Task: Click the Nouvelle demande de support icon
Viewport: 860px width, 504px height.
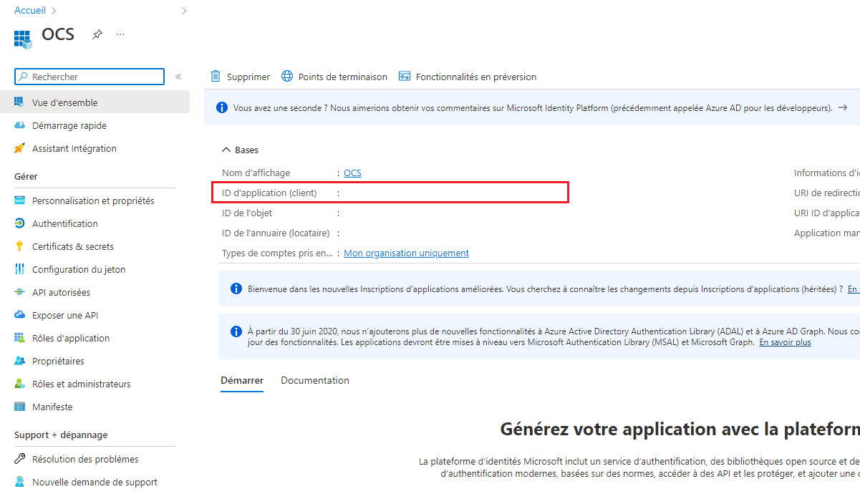Action: click(19, 482)
